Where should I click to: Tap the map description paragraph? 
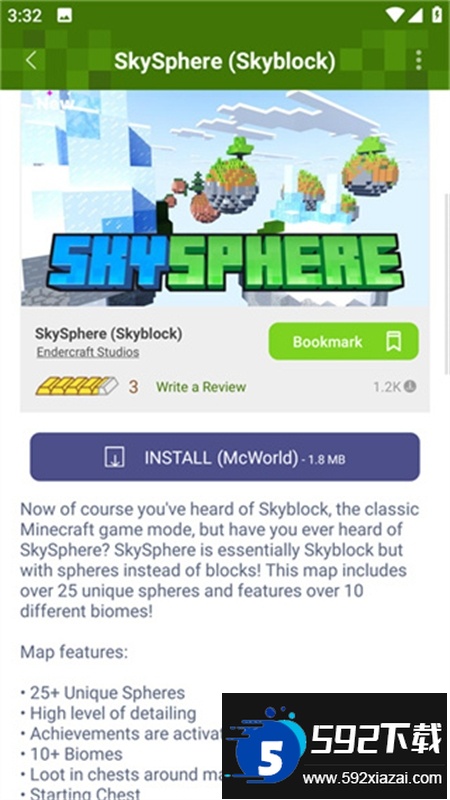[220, 560]
